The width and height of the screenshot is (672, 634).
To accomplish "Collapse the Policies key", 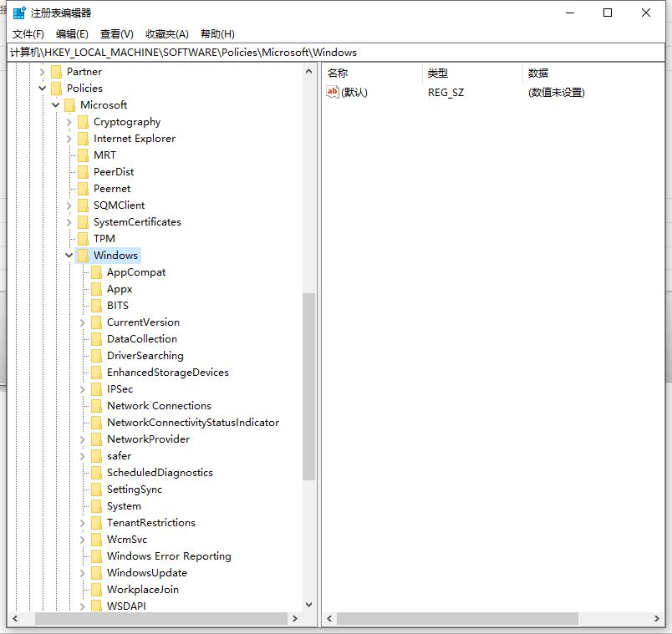I will [42, 89].
